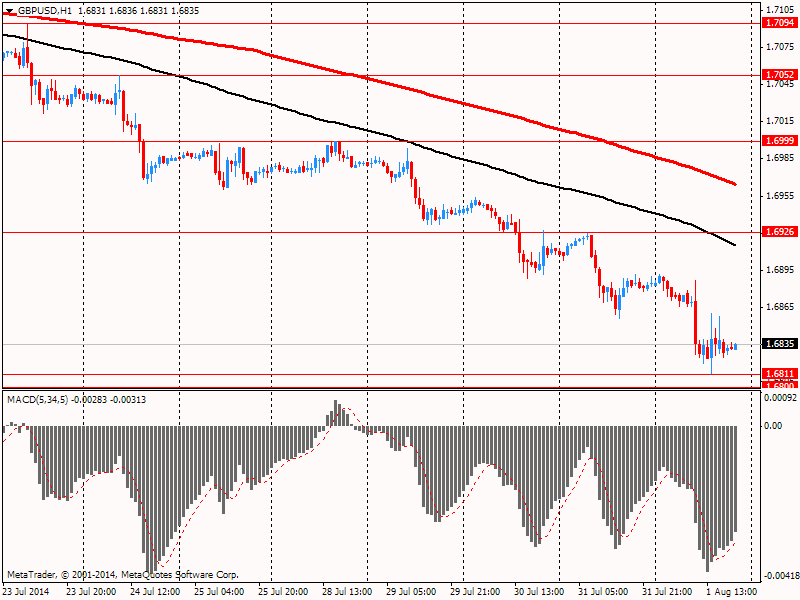Image resolution: width=800 pixels, height=600 pixels.
Task: Click the 30 Jul 13:00 time label
Action: pos(539,591)
